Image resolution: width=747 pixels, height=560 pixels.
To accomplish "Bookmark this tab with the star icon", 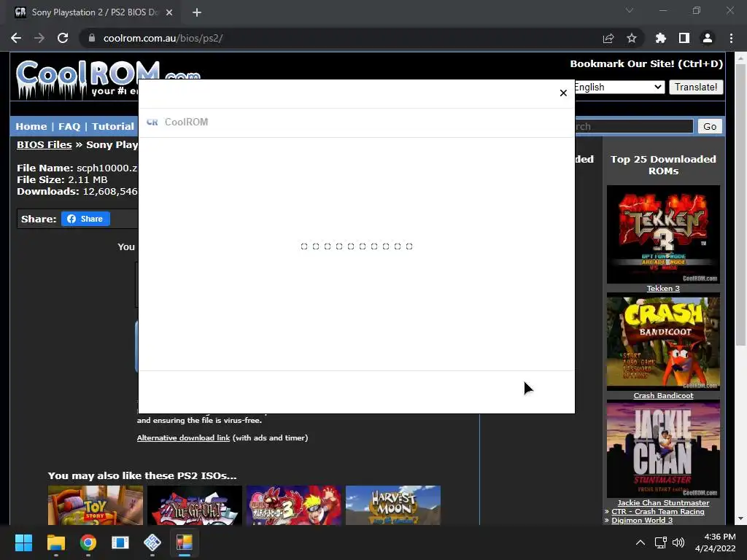I will click(632, 38).
